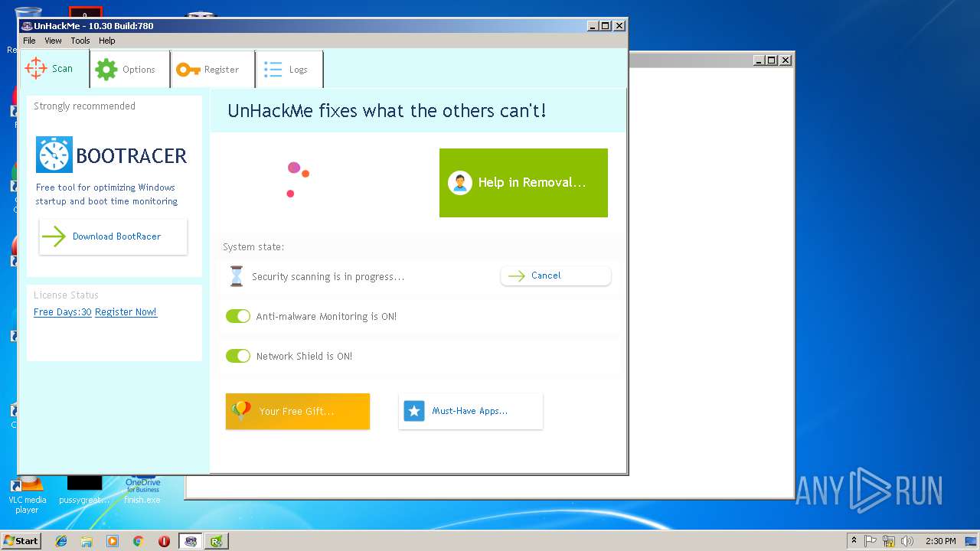Click Help in Removal button

524,183
